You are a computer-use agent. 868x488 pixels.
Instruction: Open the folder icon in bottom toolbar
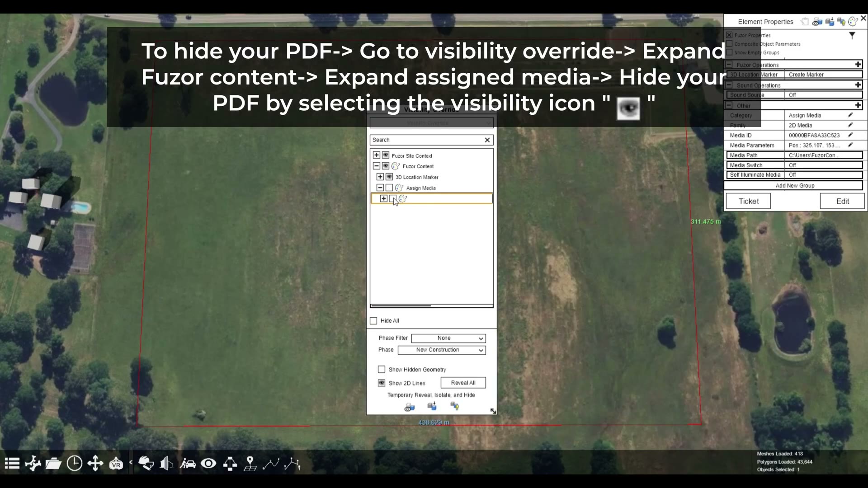(x=53, y=464)
